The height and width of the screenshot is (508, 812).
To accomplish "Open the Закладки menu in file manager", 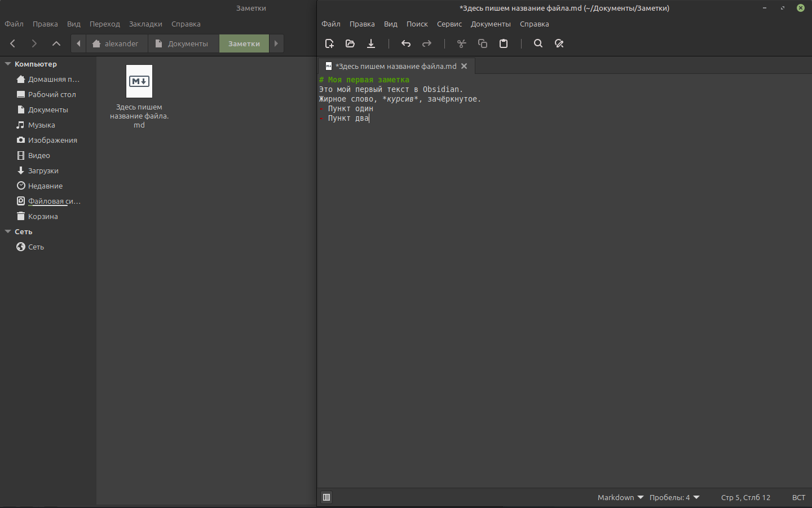I will [x=145, y=24].
